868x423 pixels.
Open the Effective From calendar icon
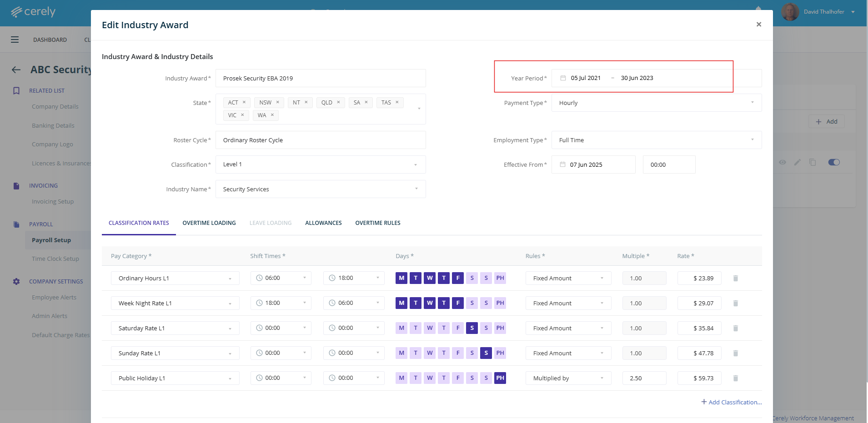(562, 164)
